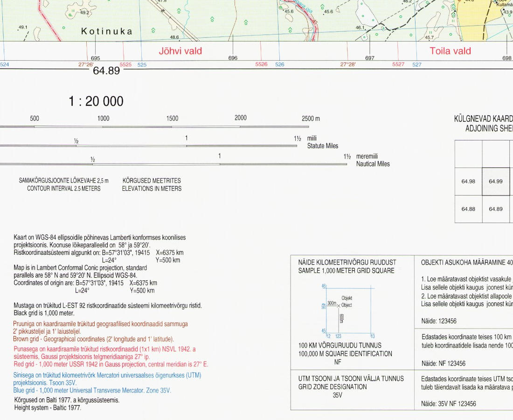Click the red 5525 grid number
The height and width of the screenshot is (420, 513).
point(125,64)
